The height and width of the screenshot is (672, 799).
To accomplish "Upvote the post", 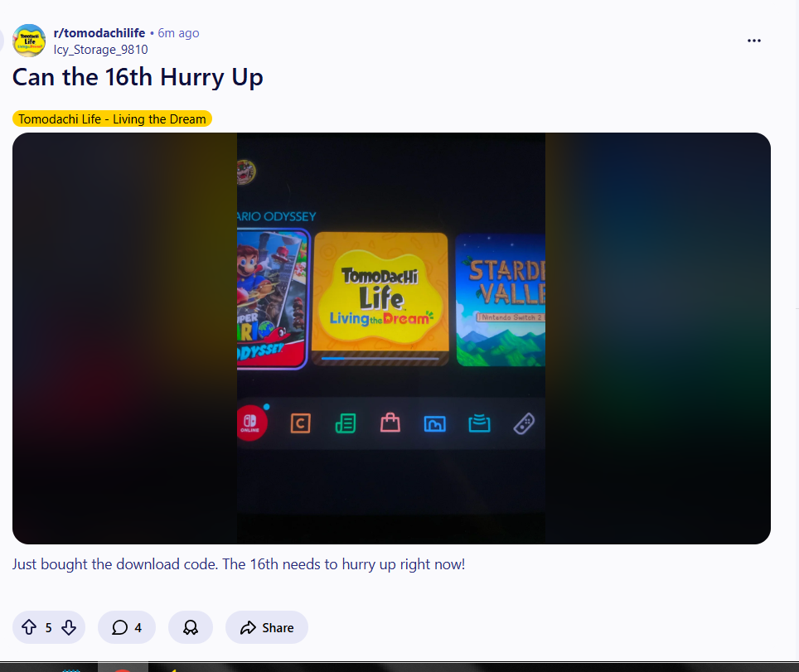I will 29,627.
